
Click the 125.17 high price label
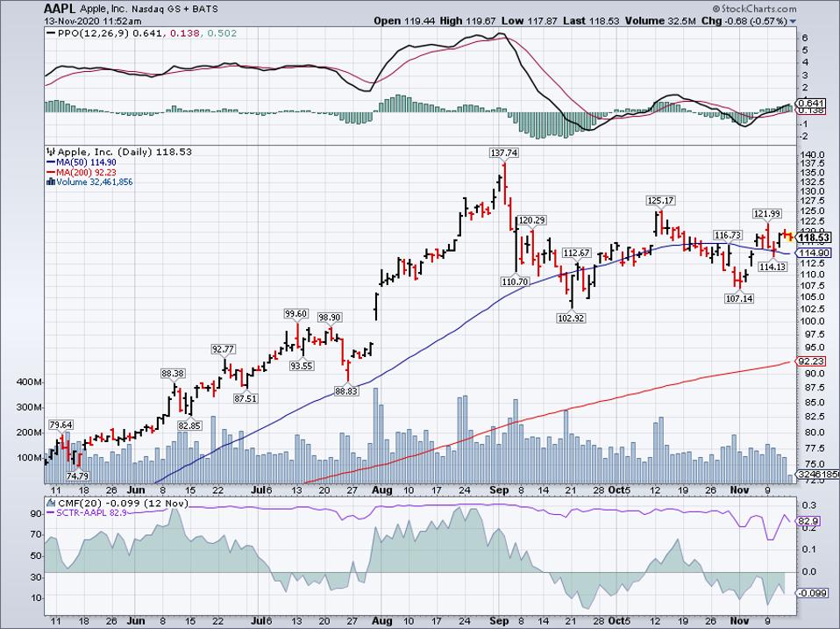(660, 201)
